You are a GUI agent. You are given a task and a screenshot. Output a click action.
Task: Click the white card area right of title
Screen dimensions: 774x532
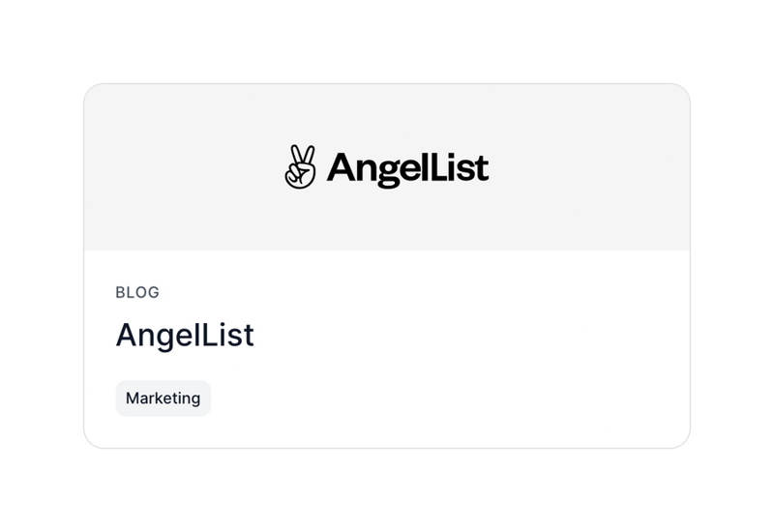pyautogui.click(x=464, y=335)
